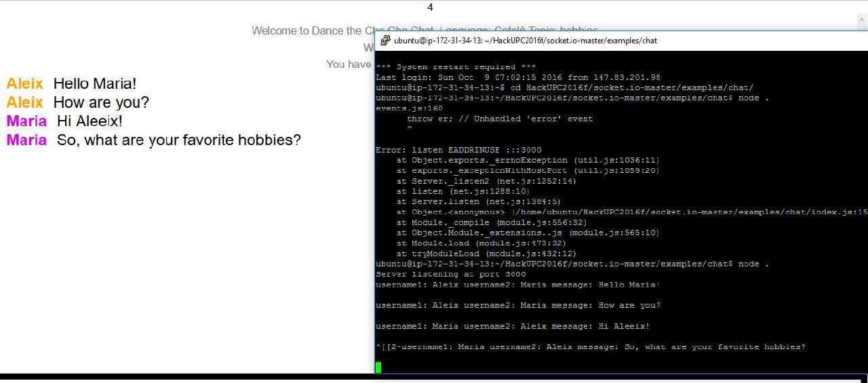Click the number 4 at page top
The height and width of the screenshot is (383, 868).
click(x=430, y=7)
